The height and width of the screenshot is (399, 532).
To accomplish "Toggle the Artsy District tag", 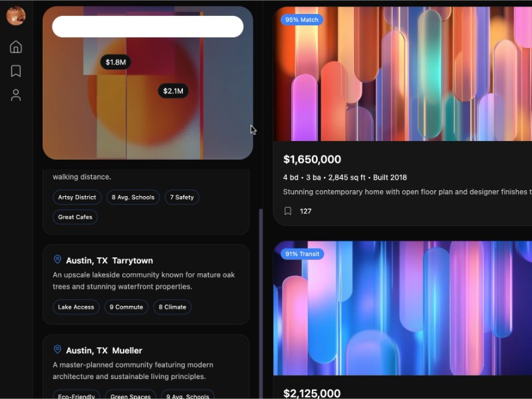I will (x=77, y=198).
